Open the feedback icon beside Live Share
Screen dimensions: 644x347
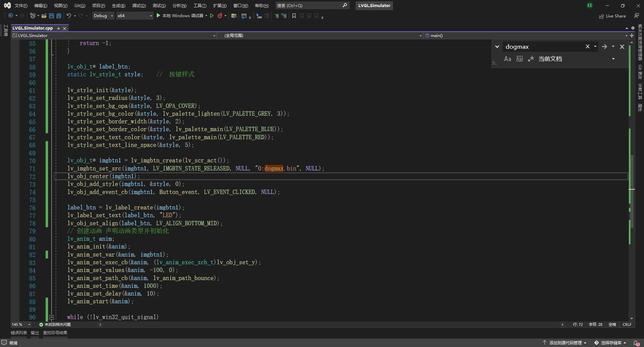(637, 16)
